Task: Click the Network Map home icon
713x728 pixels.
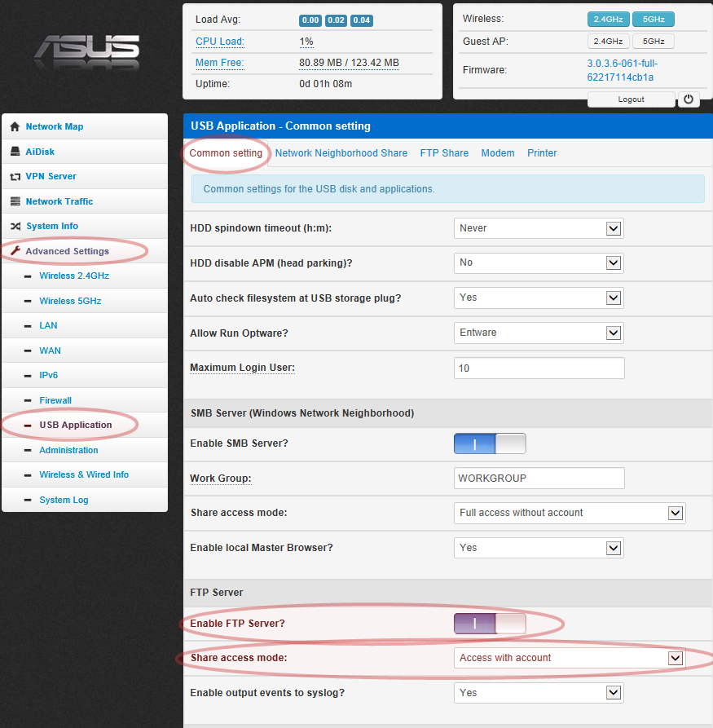Action: pyautogui.click(x=15, y=127)
